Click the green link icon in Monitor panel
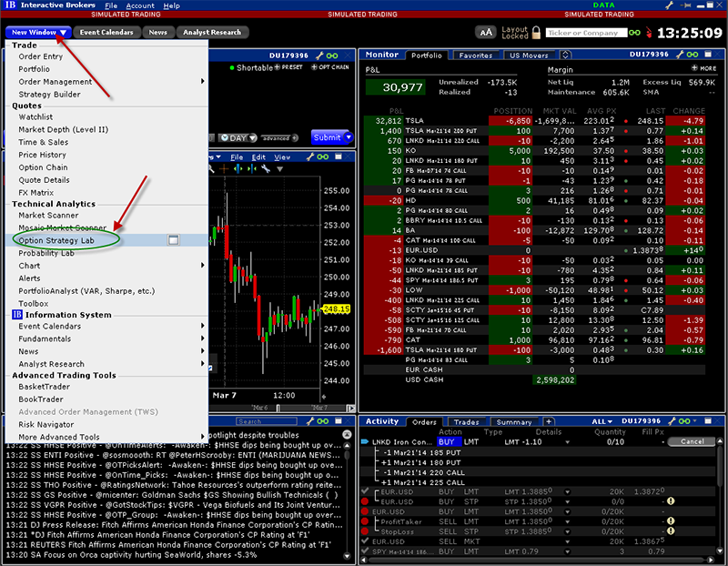This screenshot has width=728, height=566. coord(693,55)
